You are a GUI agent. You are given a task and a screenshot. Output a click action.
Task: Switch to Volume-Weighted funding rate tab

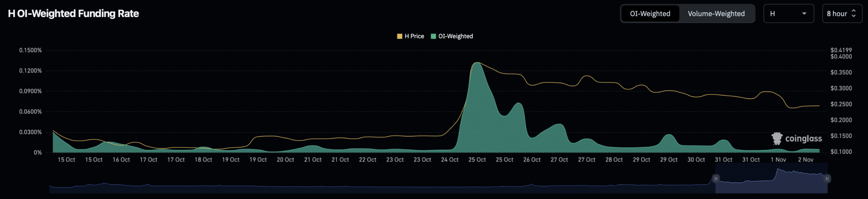pos(716,14)
